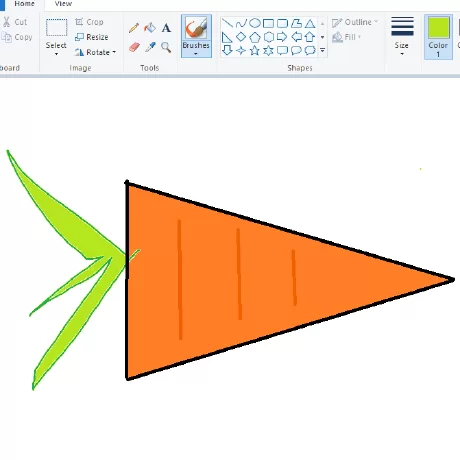Choose the five-point star shape
460x460 pixels.
255,50
